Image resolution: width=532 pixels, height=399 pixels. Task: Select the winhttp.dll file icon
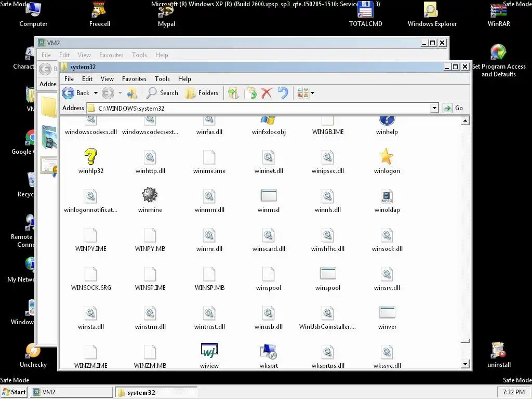150,157
